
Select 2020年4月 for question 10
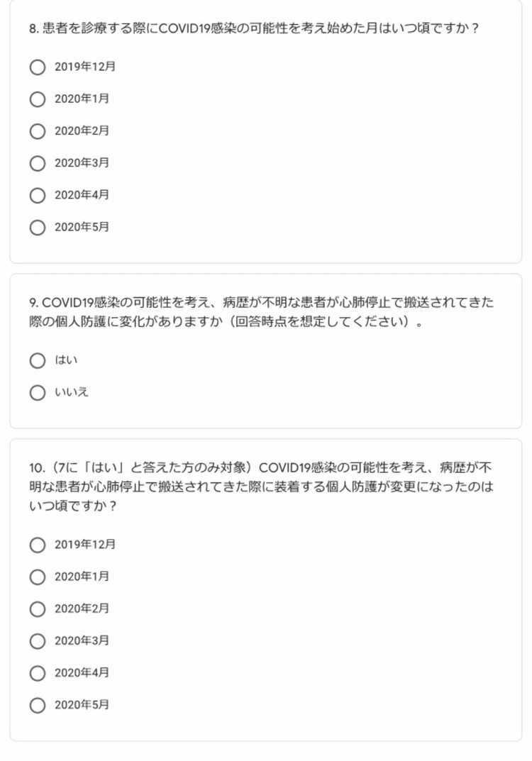coord(38,673)
